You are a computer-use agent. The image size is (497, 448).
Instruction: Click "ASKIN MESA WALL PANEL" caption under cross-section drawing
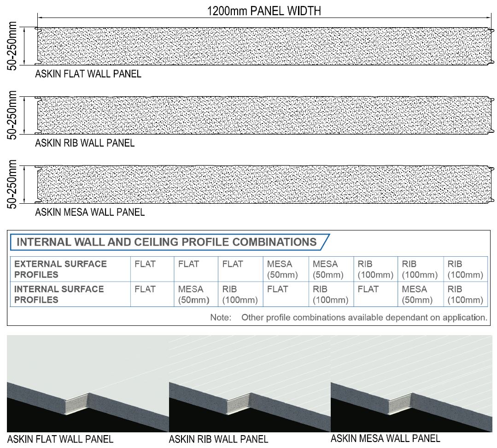pos(90,212)
